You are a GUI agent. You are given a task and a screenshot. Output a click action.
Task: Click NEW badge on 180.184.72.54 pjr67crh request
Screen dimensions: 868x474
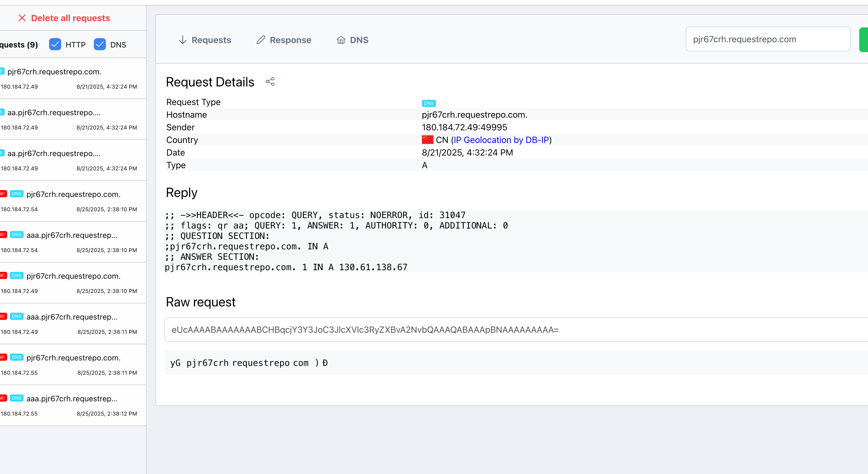coord(3,194)
